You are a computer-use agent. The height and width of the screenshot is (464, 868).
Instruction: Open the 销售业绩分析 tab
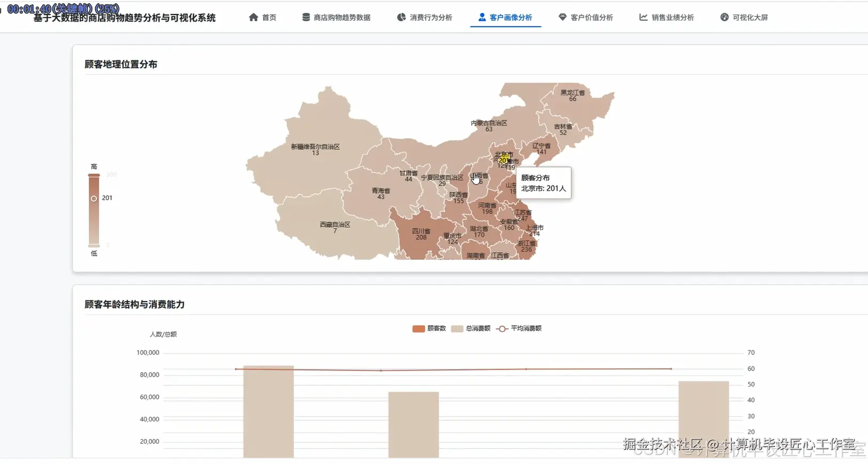[667, 17]
